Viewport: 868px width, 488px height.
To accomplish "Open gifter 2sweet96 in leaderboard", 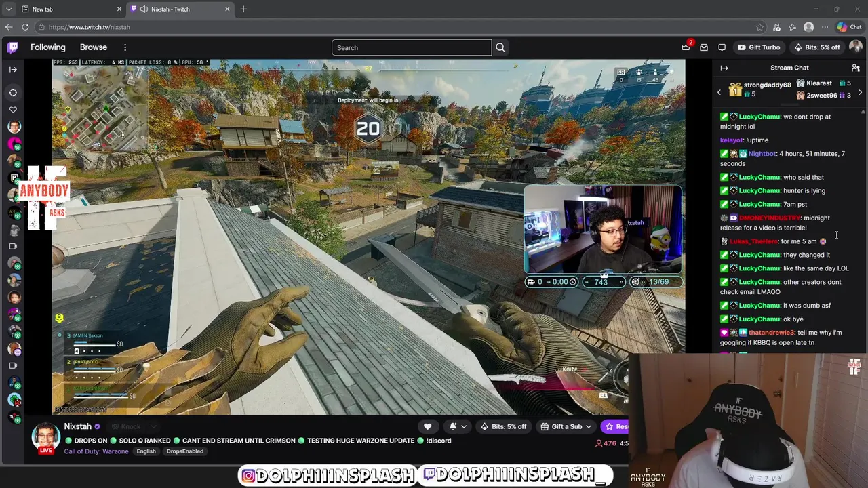I will point(823,96).
